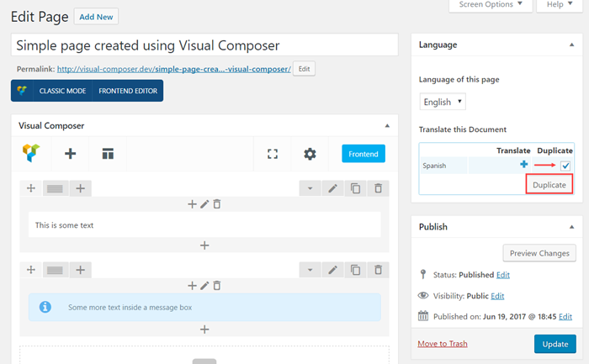This screenshot has height=364, width=589.
Task: Clone the second row
Action: pyautogui.click(x=355, y=270)
